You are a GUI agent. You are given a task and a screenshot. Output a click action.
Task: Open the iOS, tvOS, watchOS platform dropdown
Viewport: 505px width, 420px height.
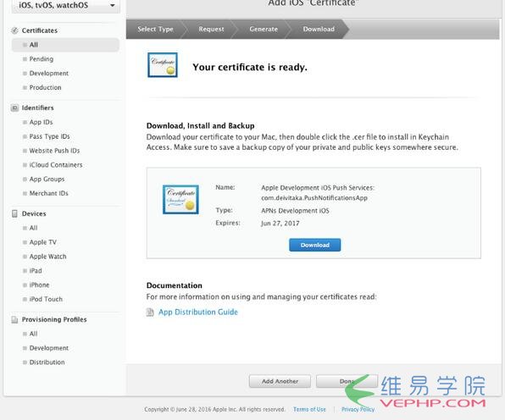coord(66,6)
